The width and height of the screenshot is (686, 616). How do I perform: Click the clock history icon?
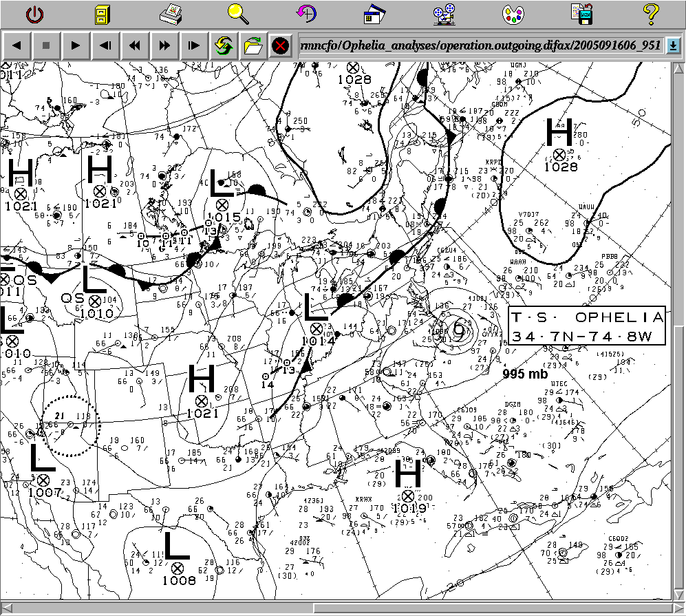click(306, 13)
